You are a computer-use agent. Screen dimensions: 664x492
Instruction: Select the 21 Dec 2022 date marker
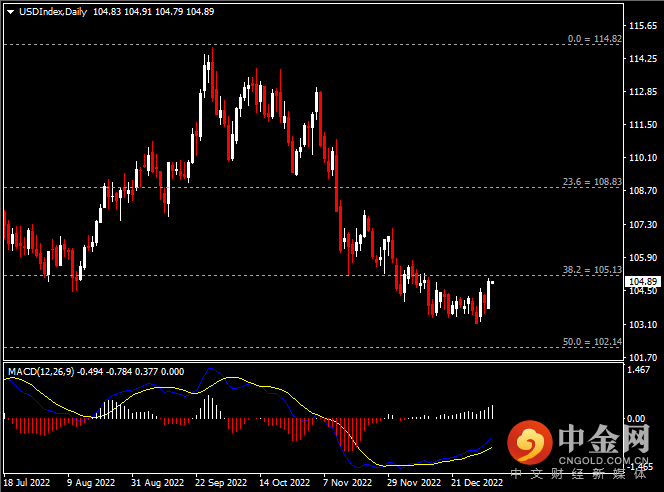point(475,483)
